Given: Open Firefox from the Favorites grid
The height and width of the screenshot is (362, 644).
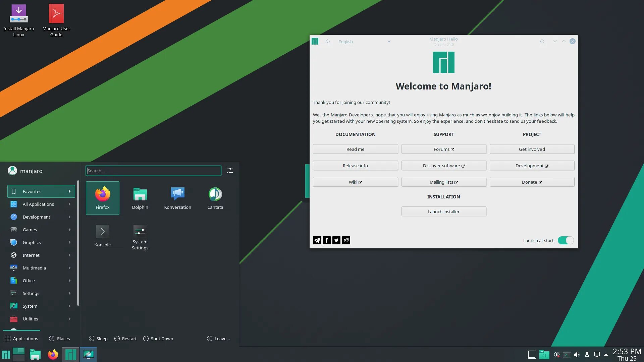Looking at the screenshot, I should click(102, 198).
